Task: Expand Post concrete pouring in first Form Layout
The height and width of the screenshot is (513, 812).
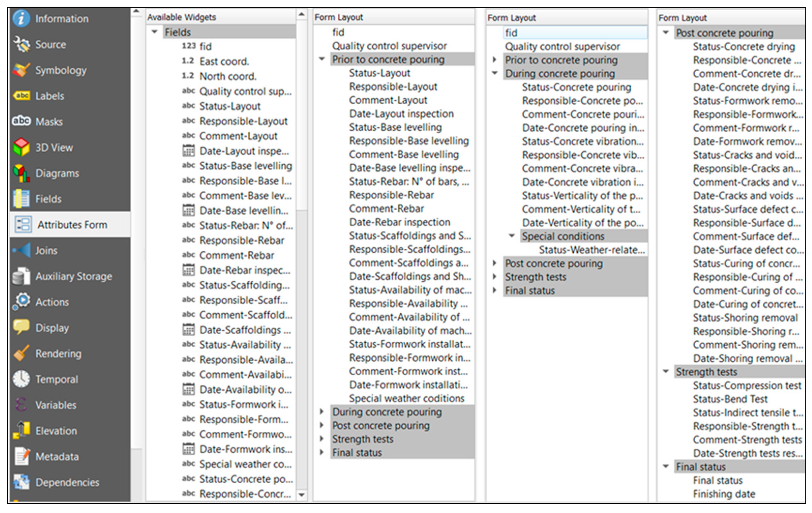Action: (x=322, y=425)
